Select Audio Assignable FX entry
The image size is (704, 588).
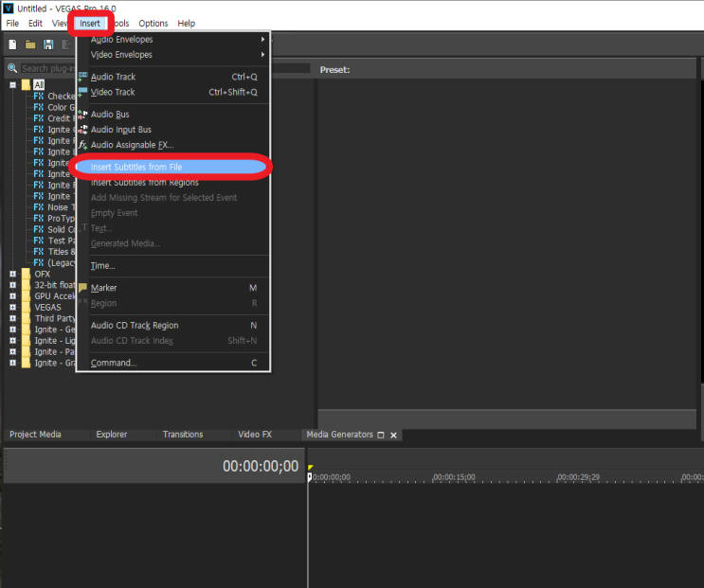173,145
